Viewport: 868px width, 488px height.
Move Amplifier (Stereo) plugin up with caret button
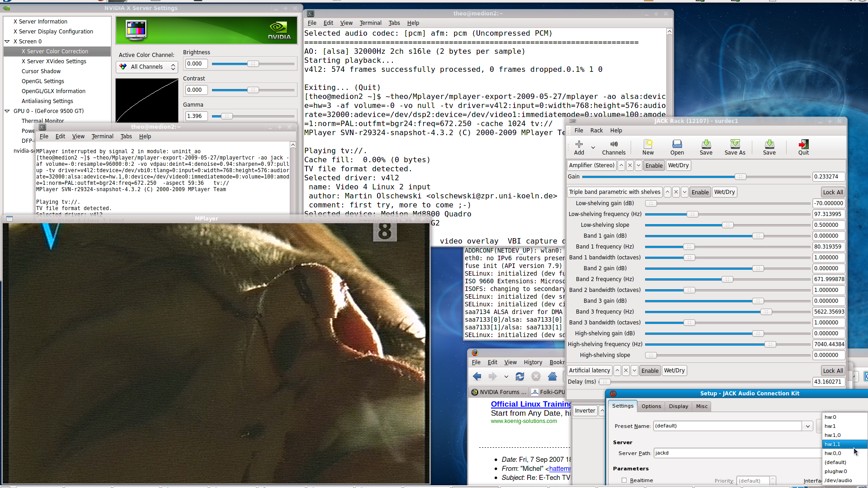coord(622,165)
